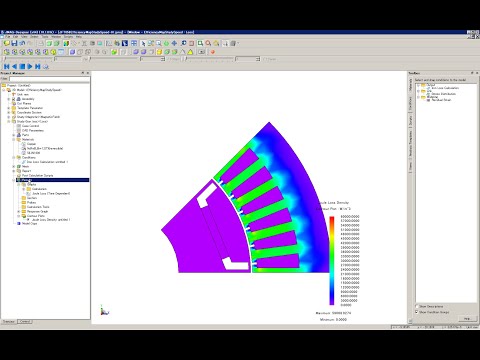480x360 pixels.
Task: Jump to last step playback button
Action: (x=38, y=66)
